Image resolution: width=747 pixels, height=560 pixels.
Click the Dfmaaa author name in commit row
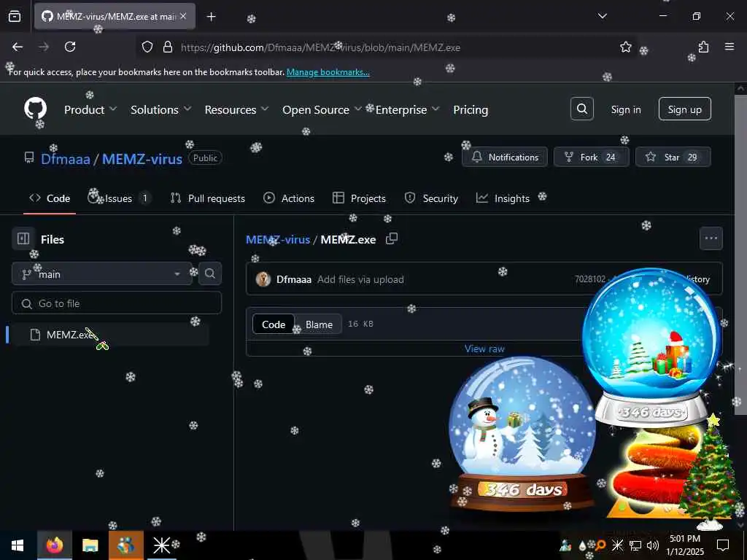[294, 279]
